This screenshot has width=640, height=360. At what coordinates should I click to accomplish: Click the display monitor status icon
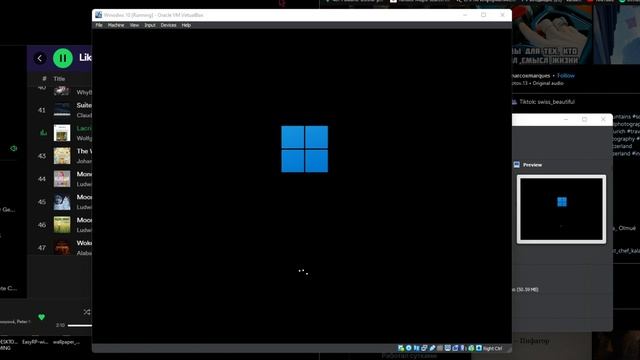pos(447,348)
